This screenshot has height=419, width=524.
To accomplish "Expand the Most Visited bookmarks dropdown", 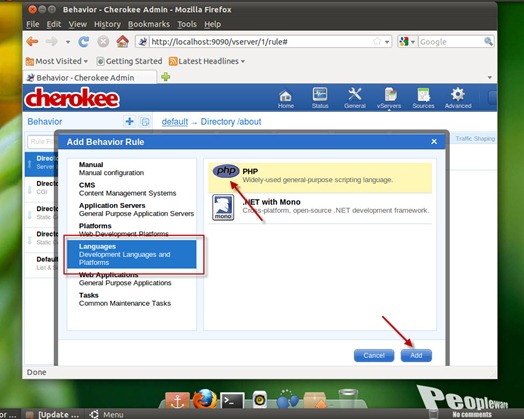I will 86,61.
